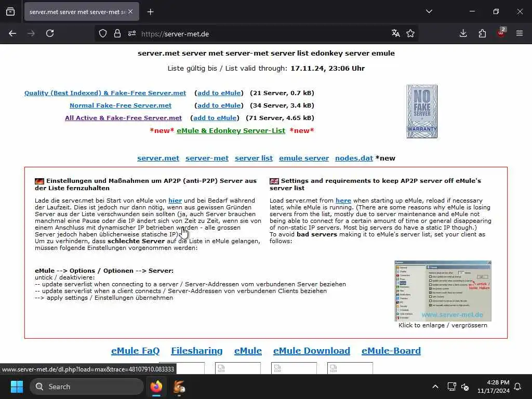This screenshot has width=532, height=399.
Task: Open the server-met navigation link
Action: [x=207, y=158]
